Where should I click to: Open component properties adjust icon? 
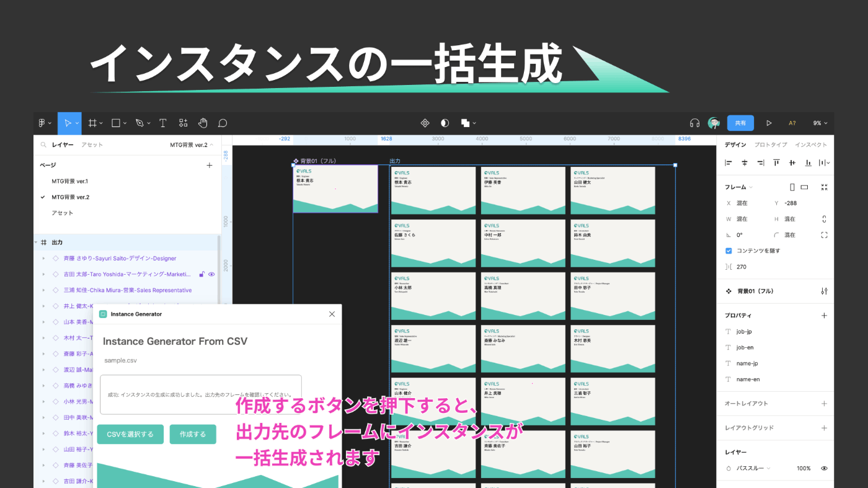pos(824,291)
